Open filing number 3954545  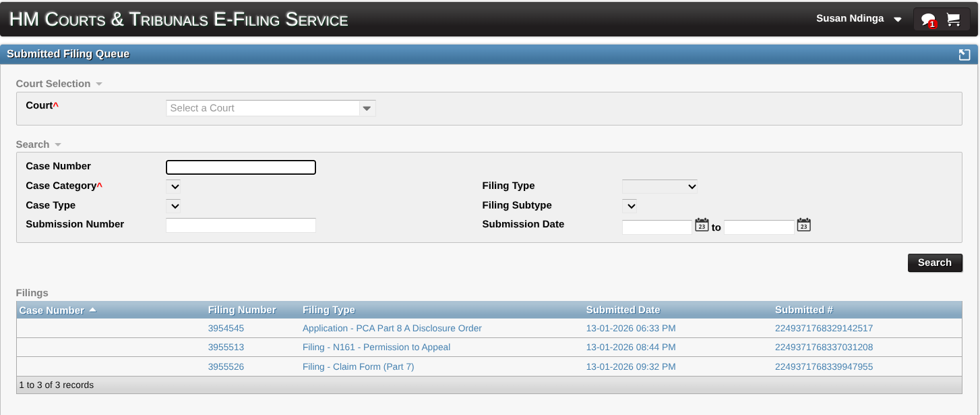[226, 329]
